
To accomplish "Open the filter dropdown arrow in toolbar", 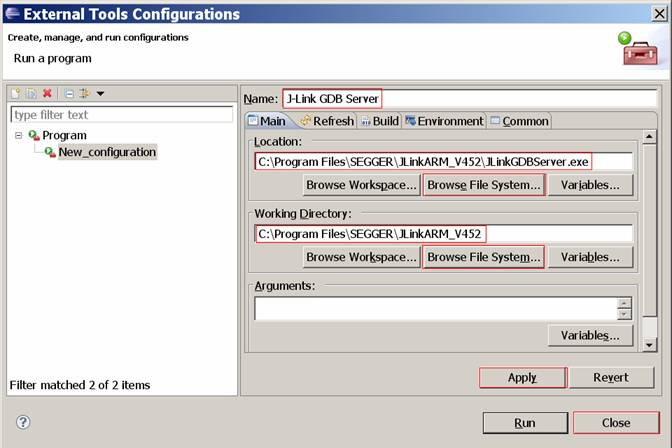I will pyautogui.click(x=100, y=93).
